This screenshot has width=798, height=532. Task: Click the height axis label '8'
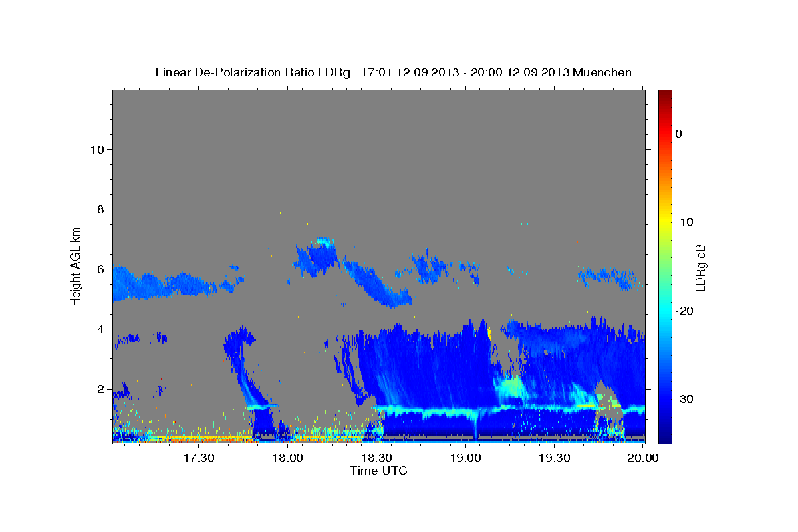[100, 209]
